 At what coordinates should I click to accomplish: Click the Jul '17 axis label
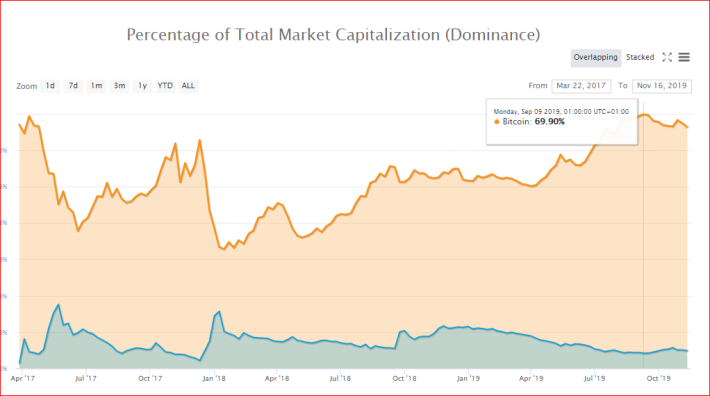[86, 378]
